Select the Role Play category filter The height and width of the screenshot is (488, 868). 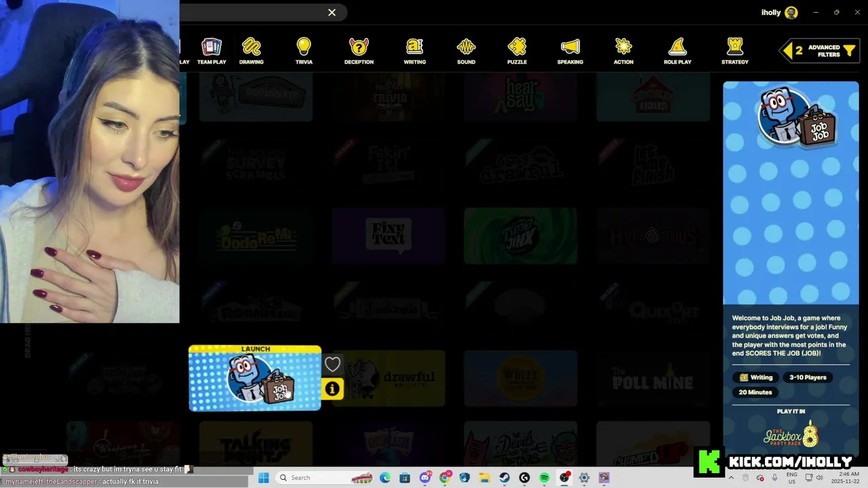[x=677, y=51]
